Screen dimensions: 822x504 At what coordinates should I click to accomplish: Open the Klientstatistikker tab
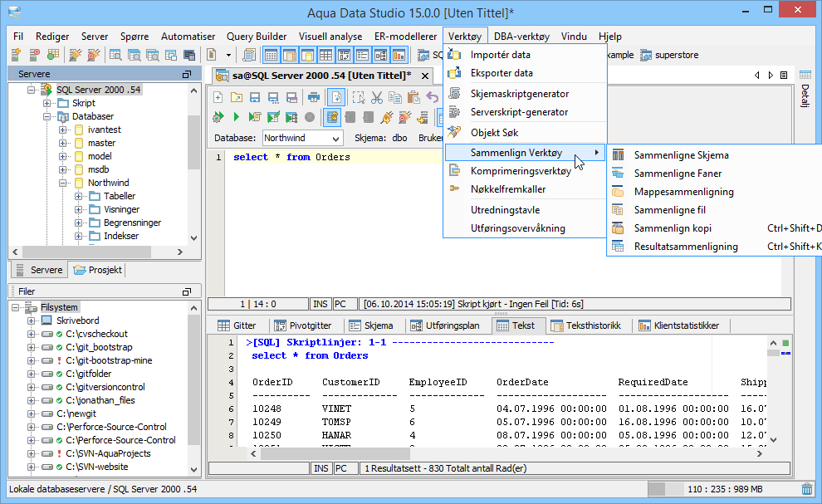[x=679, y=325]
